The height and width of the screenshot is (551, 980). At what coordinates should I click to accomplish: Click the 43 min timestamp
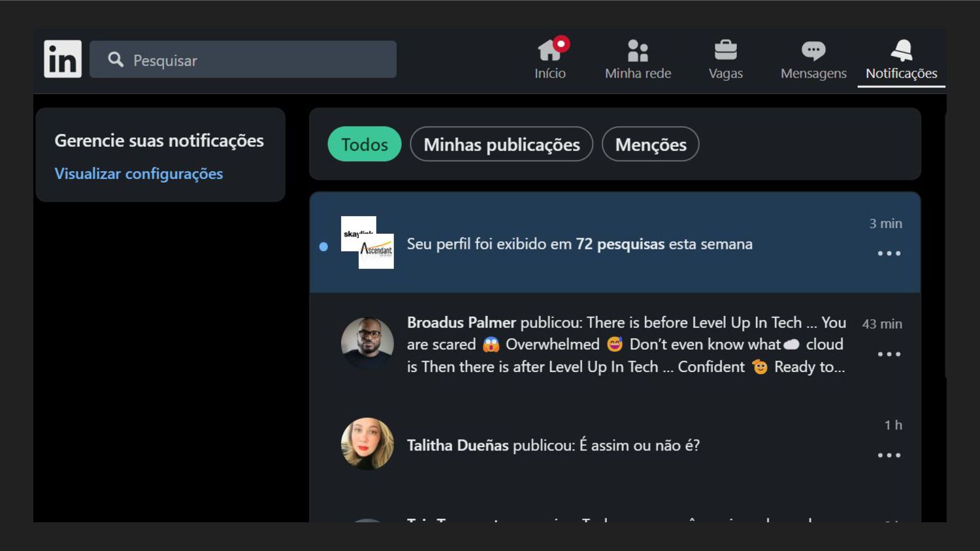(x=882, y=324)
